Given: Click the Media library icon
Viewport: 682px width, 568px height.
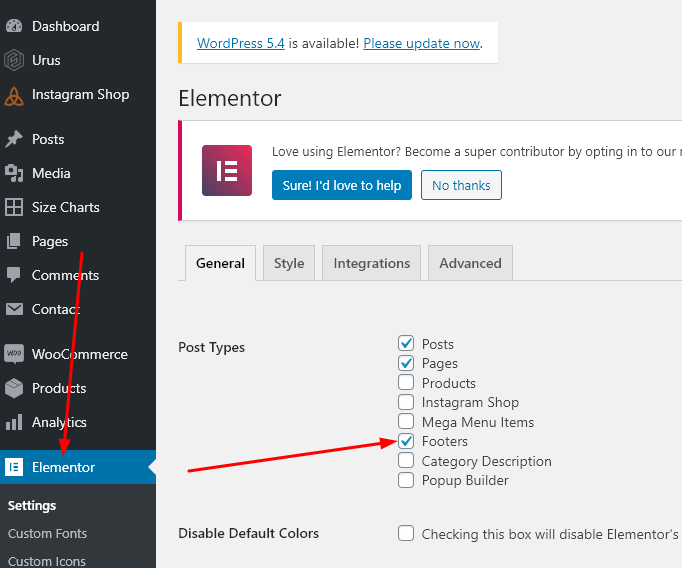Looking at the screenshot, I should coord(14,173).
